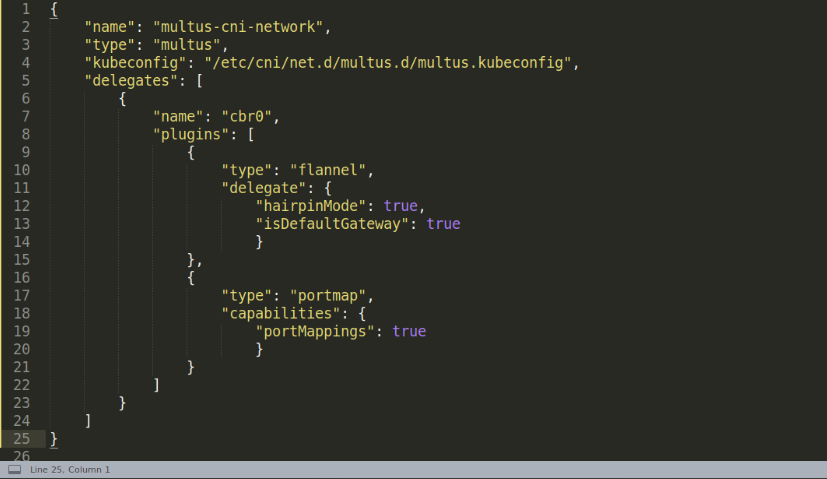
Task: Click the true value after "portMappings"
Action: [409, 331]
